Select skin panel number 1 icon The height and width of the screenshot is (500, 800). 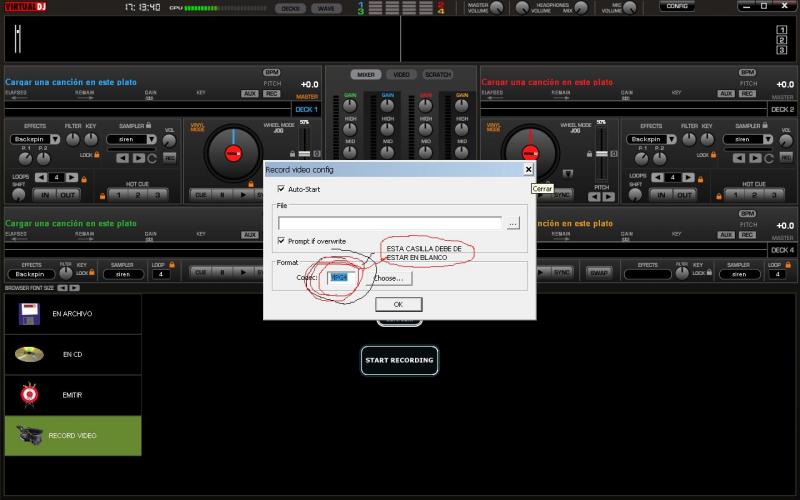point(782,30)
